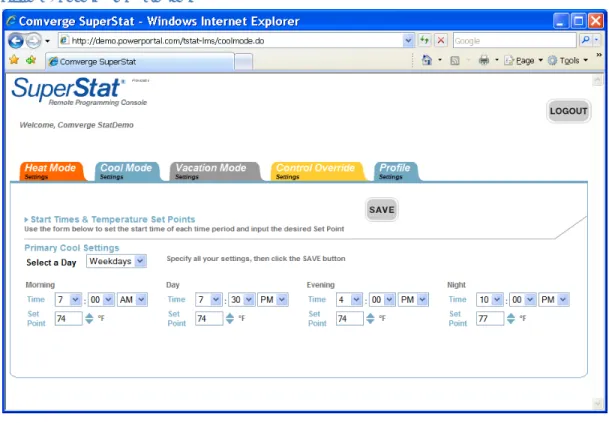Click the browser Back arrow button

coord(16,41)
